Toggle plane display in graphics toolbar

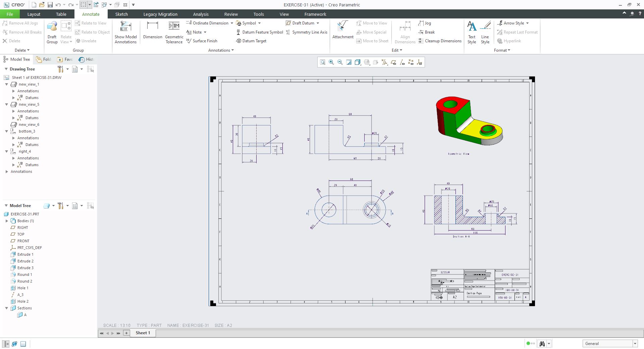tap(393, 62)
